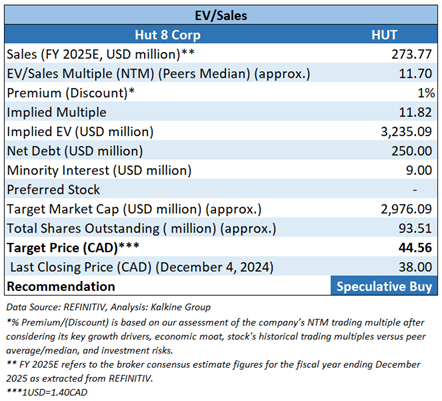Click the Minority Interest label
442x401 pixels.
pos(99,170)
